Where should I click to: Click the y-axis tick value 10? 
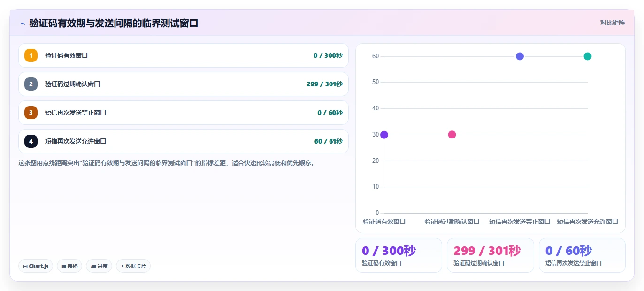click(x=376, y=187)
